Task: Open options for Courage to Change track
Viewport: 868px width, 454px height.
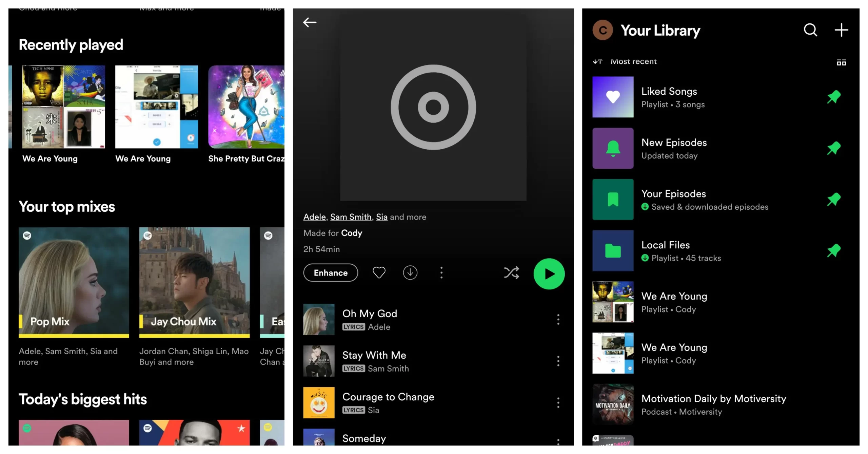Action: pos(558,403)
